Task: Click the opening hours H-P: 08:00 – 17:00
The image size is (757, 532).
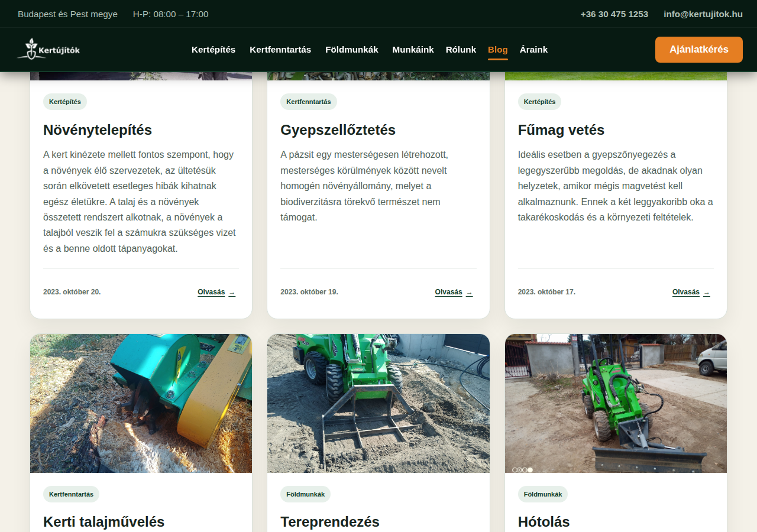Action: [x=171, y=14]
